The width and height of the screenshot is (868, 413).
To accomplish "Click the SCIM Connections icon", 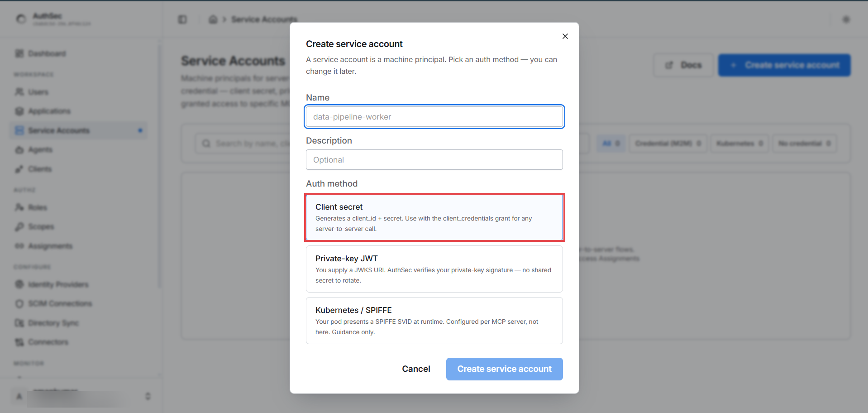I will 19,303.
